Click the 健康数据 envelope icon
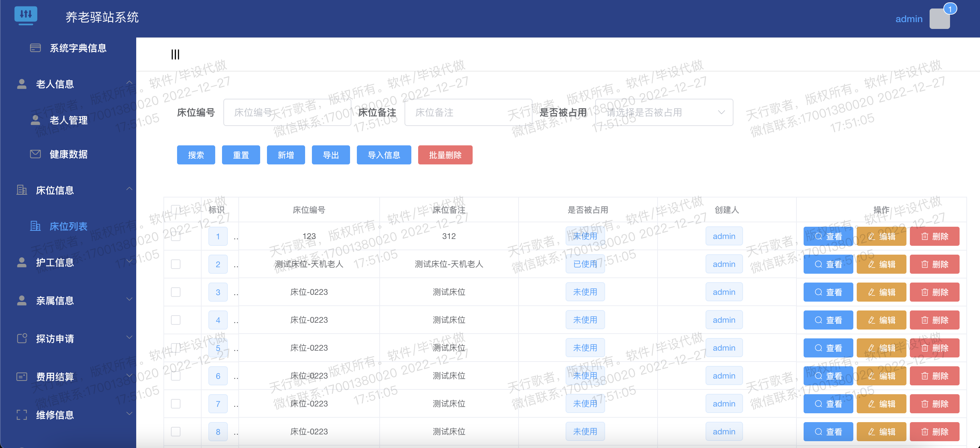The width and height of the screenshot is (980, 448). (x=35, y=154)
